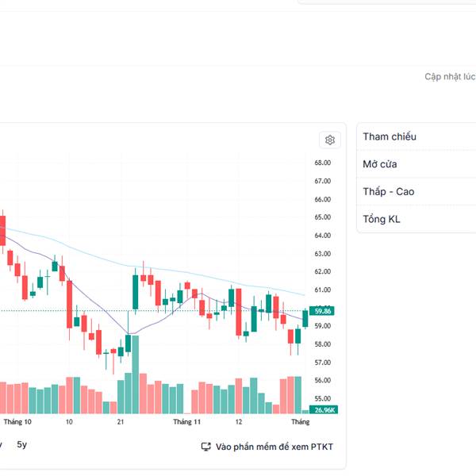476x476 pixels.
Task: Click the "Tháng 11" date axis label
Action: coord(188,423)
